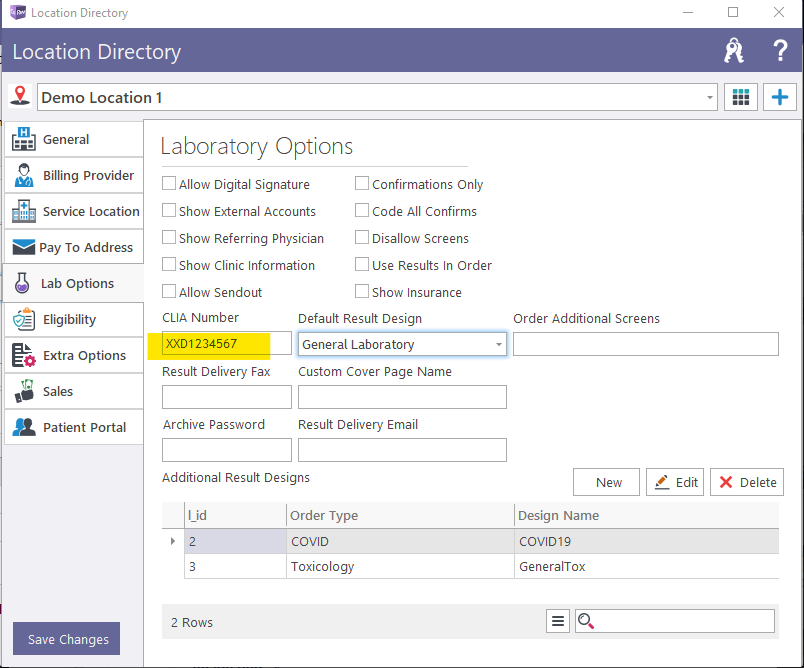Click the grid menu hamburger icon
The width and height of the screenshot is (804, 668).
tap(558, 621)
